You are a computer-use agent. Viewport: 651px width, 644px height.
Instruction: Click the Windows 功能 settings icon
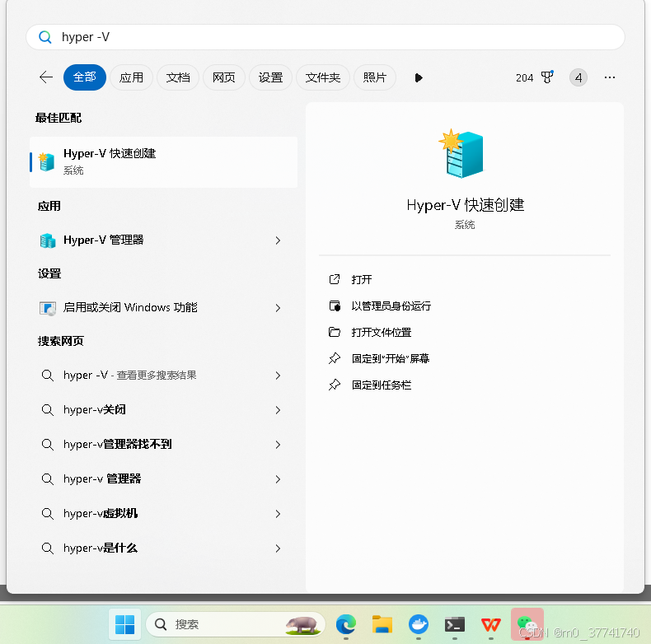pos(47,308)
